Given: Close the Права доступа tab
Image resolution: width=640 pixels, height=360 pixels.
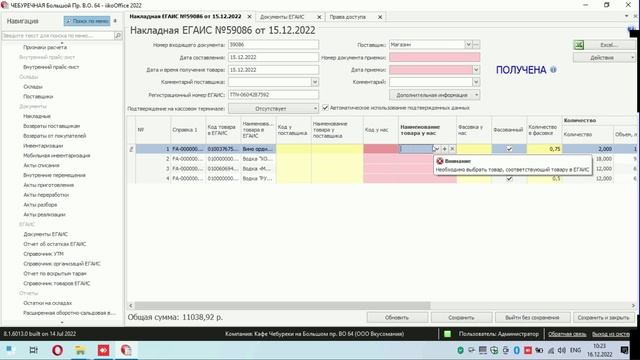Looking at the screenshot, I should [x=380, y=17].
